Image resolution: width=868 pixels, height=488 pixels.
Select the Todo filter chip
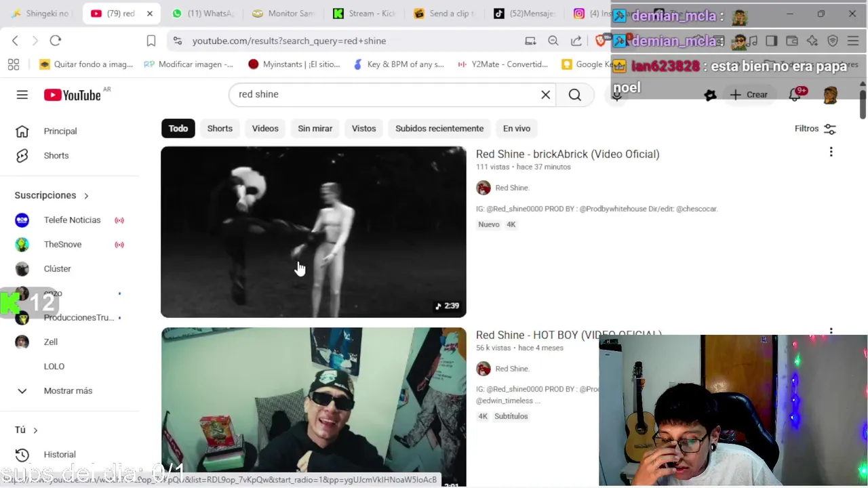pos(178,128)
